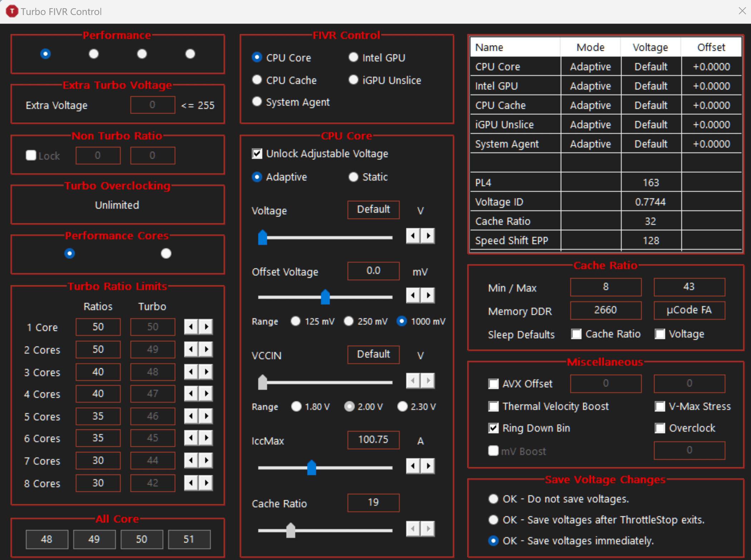The width and height of the screenshot is (751, 560).
Task: Enable the AVX Offset checkbox
Action: tap(494, 383)
